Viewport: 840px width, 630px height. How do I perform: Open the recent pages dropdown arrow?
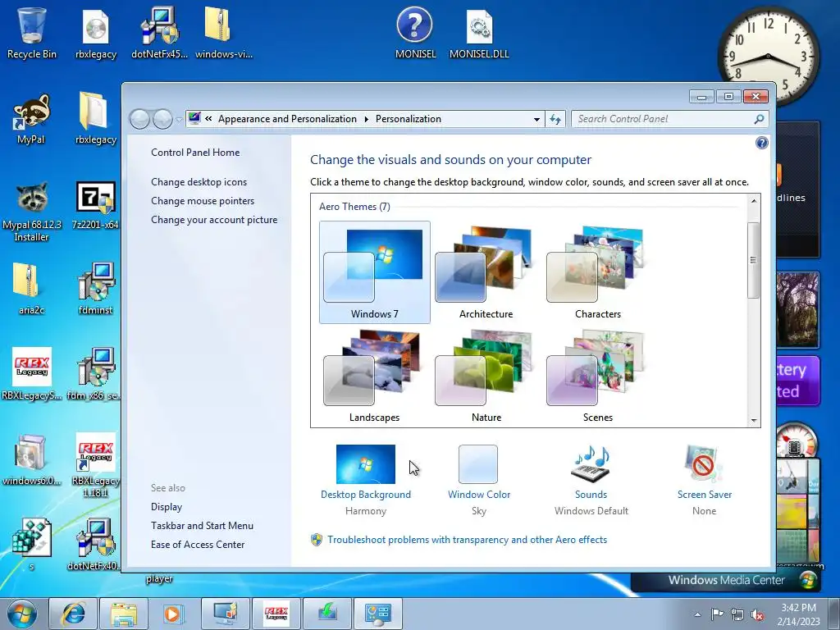click(179, 120)
